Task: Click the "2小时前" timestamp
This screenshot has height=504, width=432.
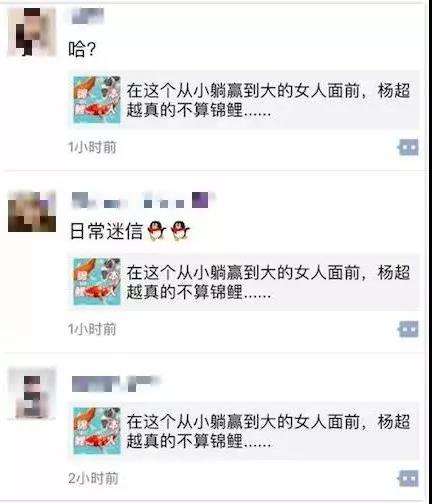Action: point(93,479)
